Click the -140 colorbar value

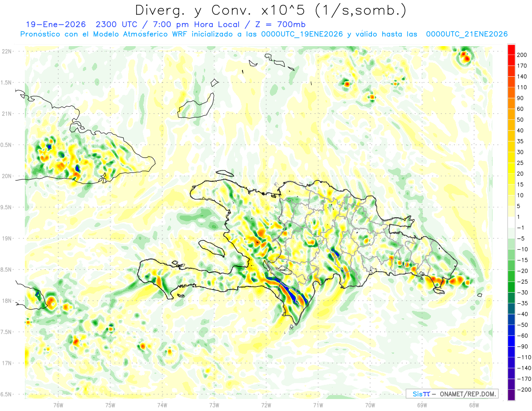point(524,368)
